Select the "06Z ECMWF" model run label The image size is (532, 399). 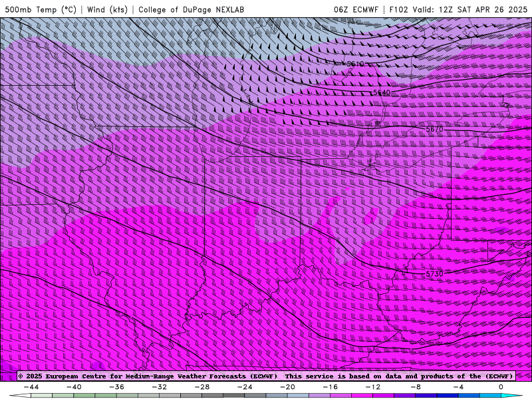click(x=356, y=9)
